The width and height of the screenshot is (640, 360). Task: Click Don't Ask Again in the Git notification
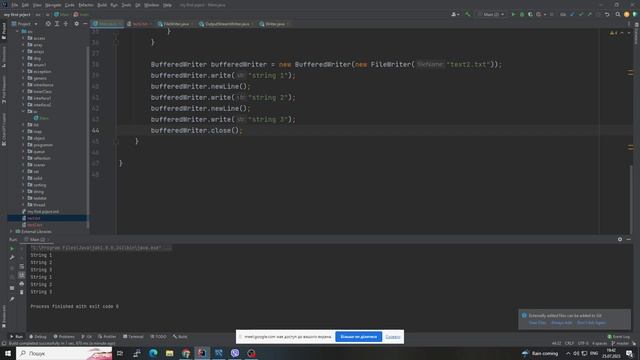click(591, 323)
